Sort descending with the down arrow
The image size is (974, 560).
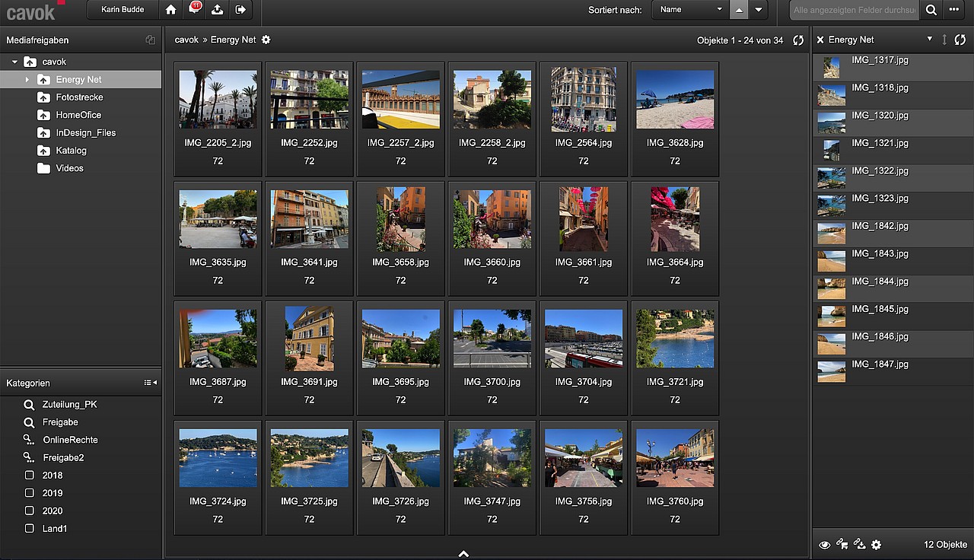(x=758, y=10)
